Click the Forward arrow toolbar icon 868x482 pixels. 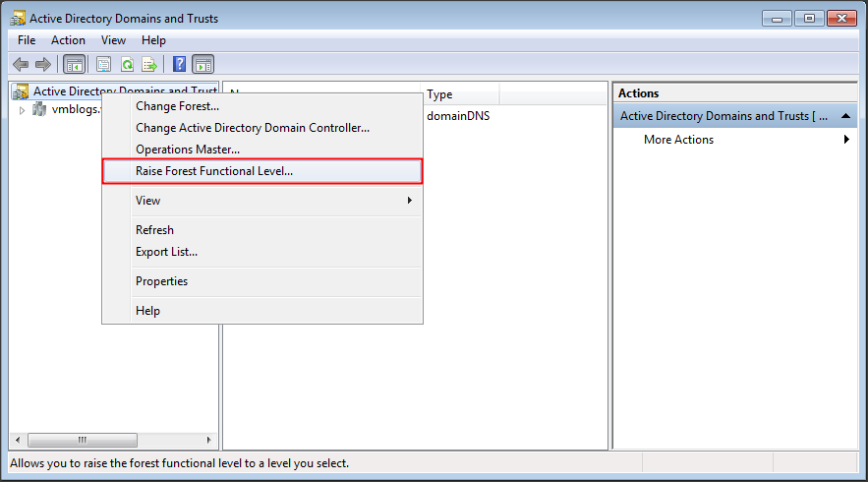pyautogui.click(x=42, y=65)
